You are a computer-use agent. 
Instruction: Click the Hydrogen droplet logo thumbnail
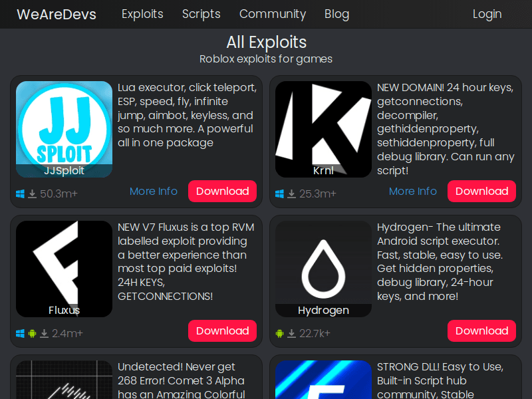coord(323,269)
